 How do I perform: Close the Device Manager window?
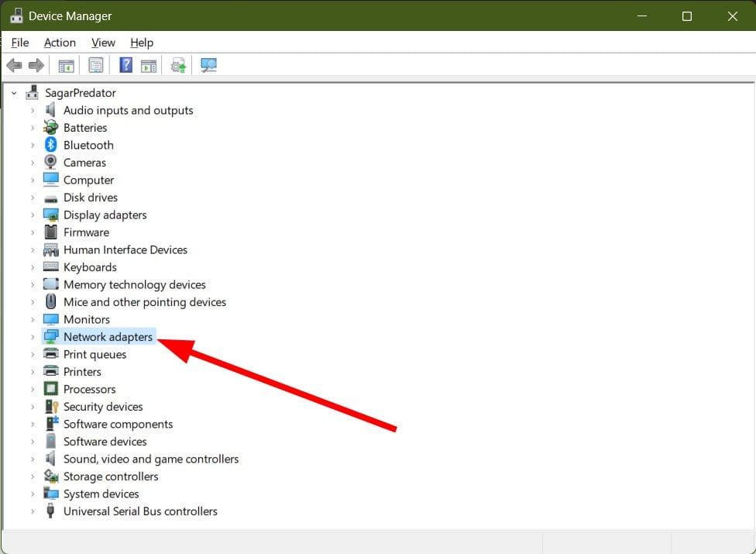click(x=732, y=16)
